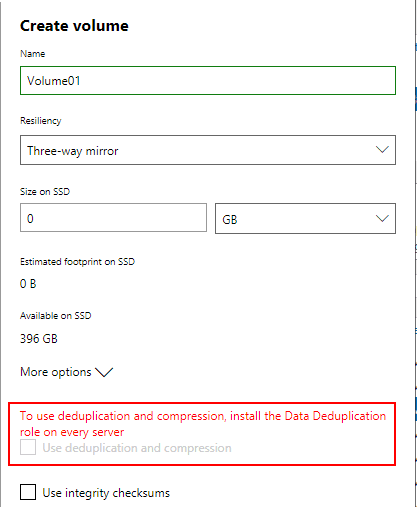This screenshot has height=507, width=417.
Task: Click the Use integrity checksums label text
Action: tap(106, 493)
